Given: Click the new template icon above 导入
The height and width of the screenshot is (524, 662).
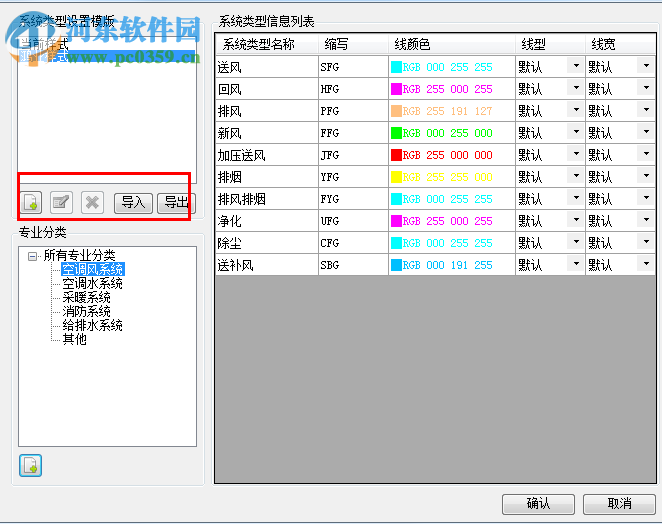Looking at the screenshot, I should pyautogui.click(x=31, y=203).
